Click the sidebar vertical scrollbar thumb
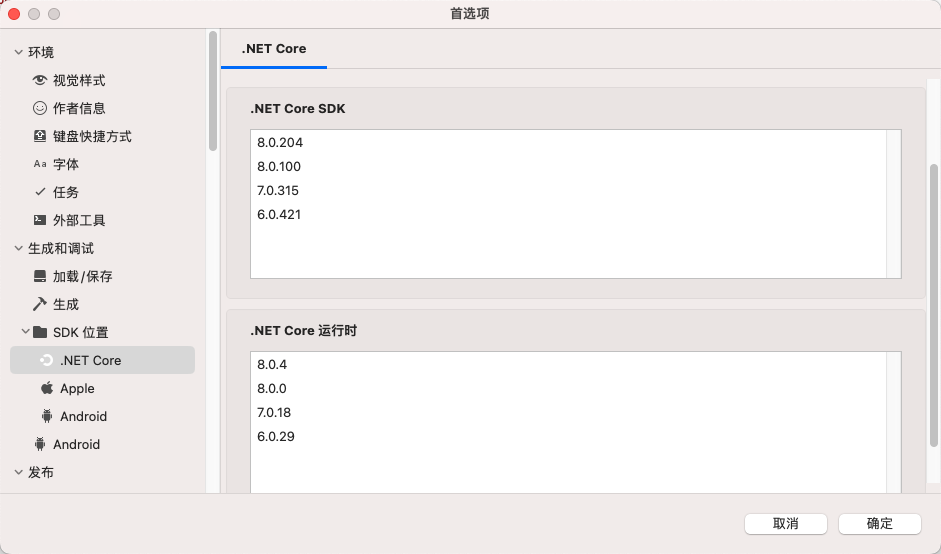Image resolution: width=941 pixels, height=554 pixels. [x=212, y=91]
